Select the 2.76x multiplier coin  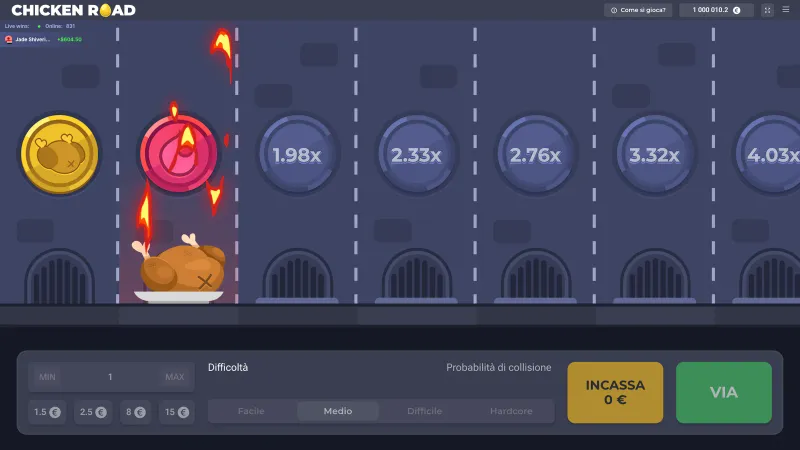(536, 154)
